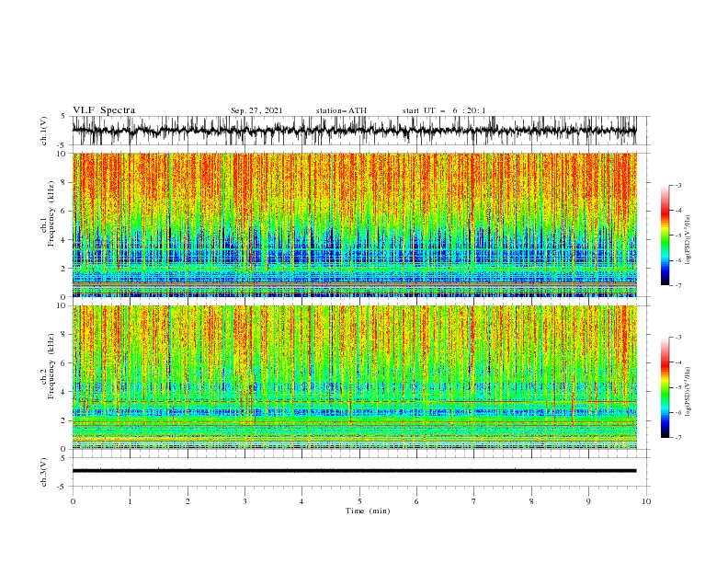Click the log(PSD) label beside ch.2 colorbar
728x563 pixels.
688,391
